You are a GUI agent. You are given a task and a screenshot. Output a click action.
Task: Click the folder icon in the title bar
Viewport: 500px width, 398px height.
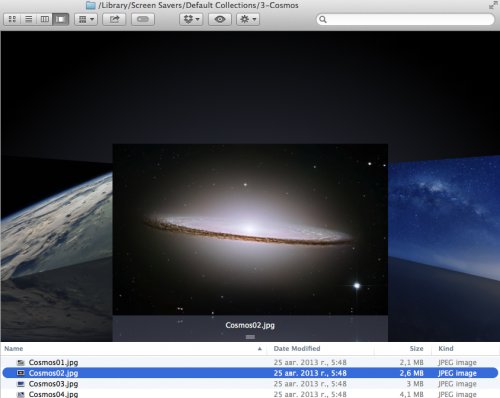[91, 5]
